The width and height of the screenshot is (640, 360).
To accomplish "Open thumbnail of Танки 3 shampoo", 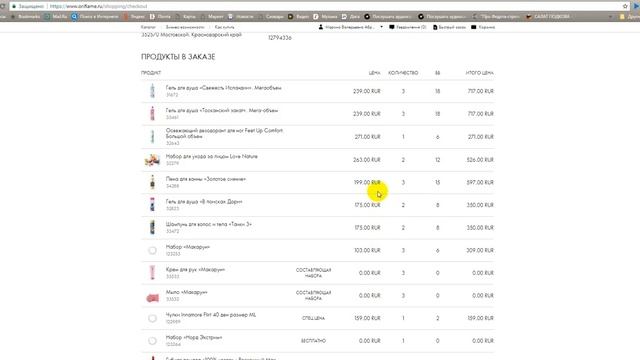I will point(152,227).
